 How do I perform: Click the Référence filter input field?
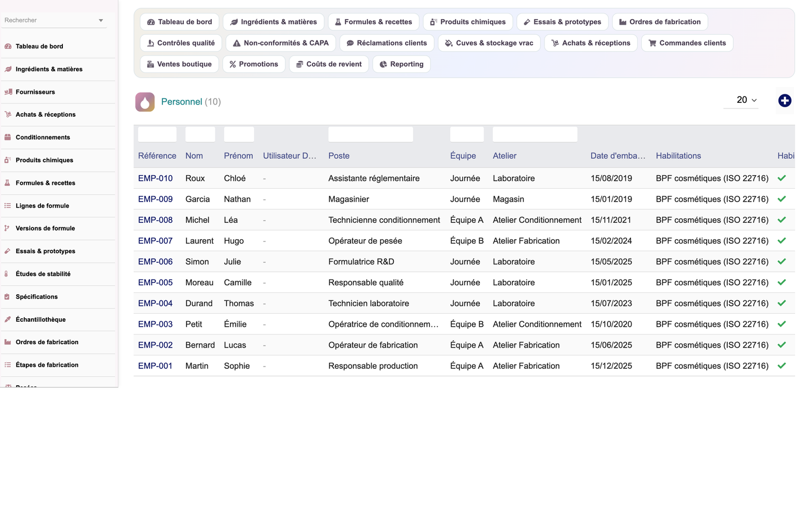coord(157,134)
